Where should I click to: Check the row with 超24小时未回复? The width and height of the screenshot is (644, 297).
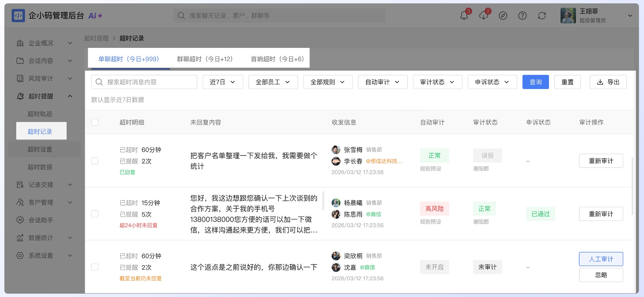(95, 214)
